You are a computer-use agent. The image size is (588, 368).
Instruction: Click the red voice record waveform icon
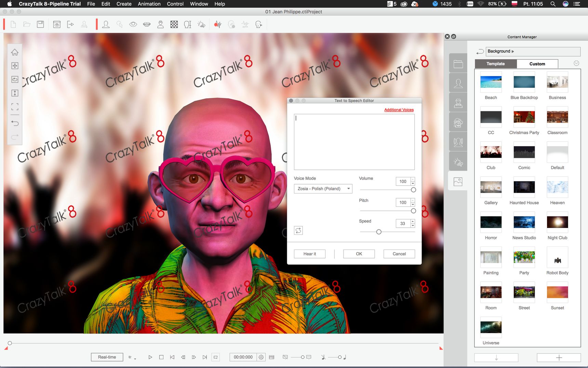pos(218,24)
